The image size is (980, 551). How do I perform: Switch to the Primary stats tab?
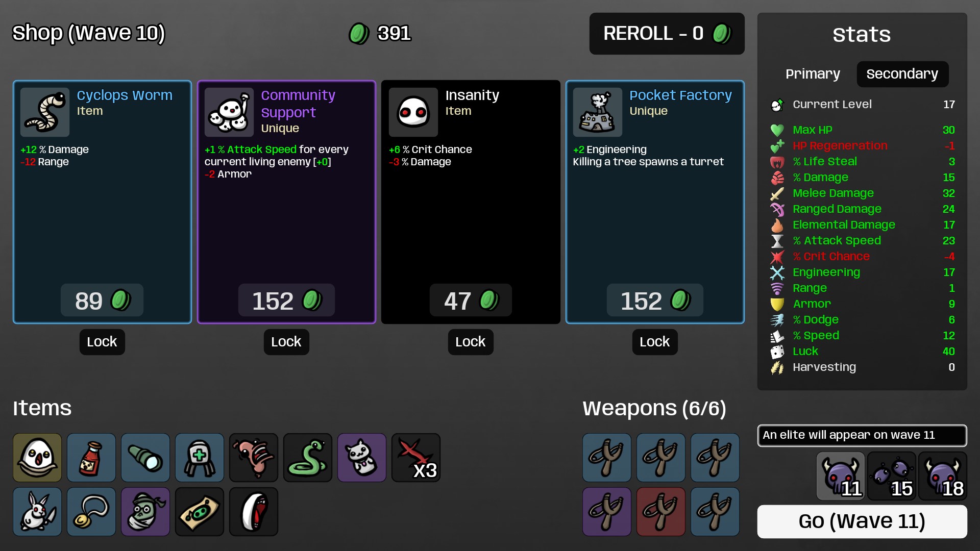pos(813,74)
